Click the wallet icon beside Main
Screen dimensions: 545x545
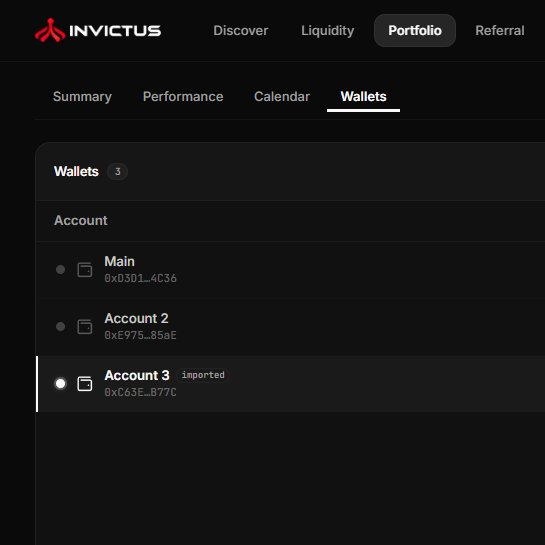pyautogui.click(x=84, y=269)
